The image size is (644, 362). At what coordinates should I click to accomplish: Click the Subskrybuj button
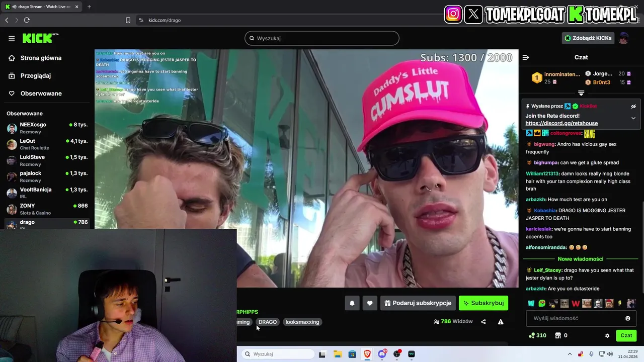coord(484,303)
